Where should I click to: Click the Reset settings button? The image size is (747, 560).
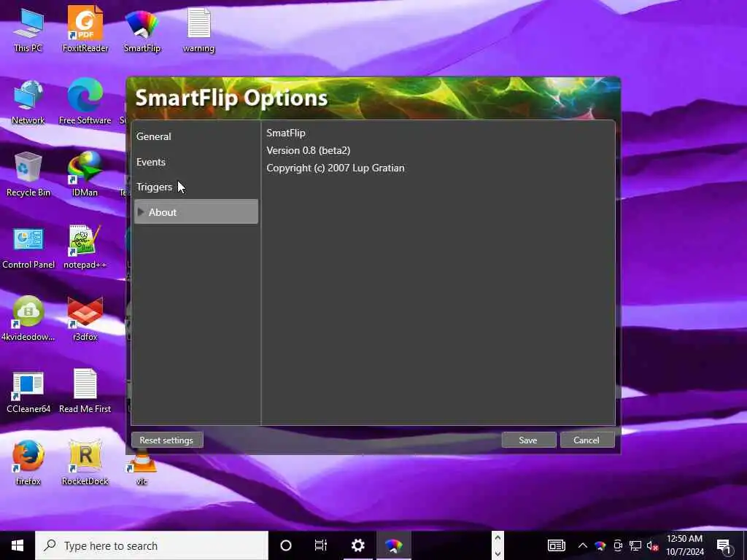[167, 440]
